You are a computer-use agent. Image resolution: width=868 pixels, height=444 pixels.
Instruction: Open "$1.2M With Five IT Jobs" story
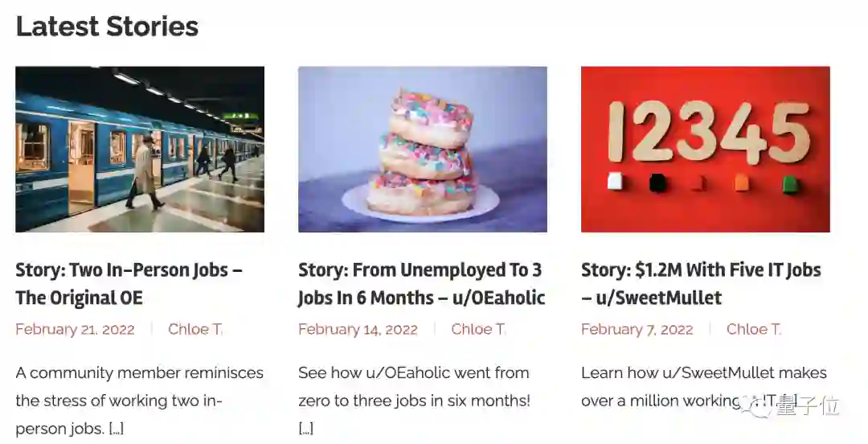(701, 284)
